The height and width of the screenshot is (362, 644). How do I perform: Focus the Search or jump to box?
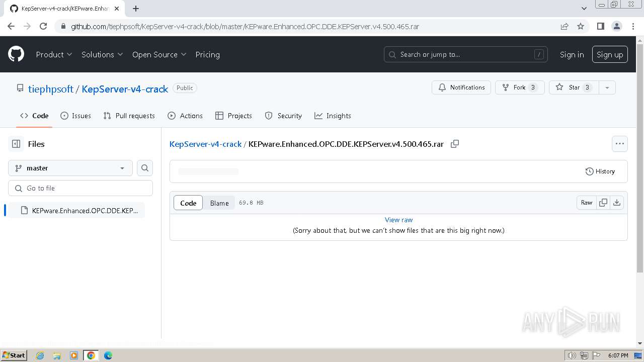(x=466, y=54)
